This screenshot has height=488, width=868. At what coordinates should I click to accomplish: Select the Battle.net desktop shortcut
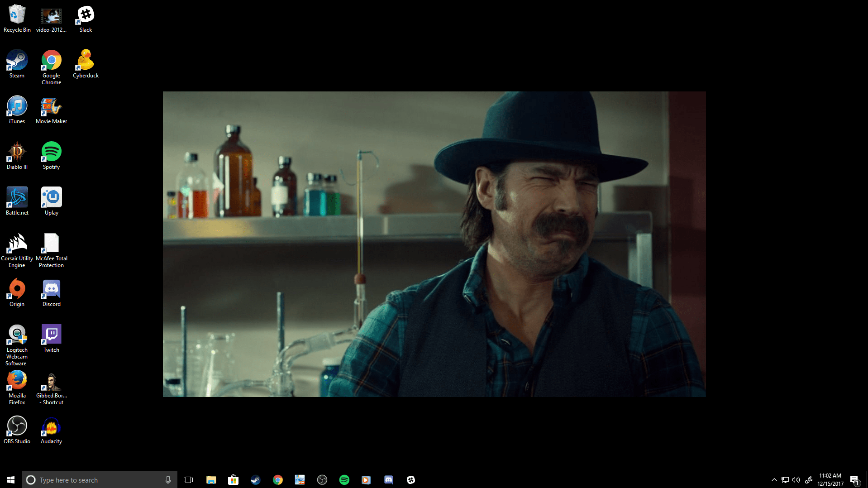pos(17,201)
